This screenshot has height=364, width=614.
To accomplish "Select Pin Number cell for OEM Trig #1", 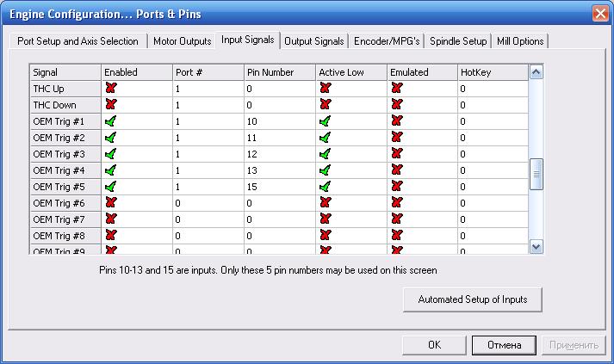I will pyautogui.click(x=278, y=121).
